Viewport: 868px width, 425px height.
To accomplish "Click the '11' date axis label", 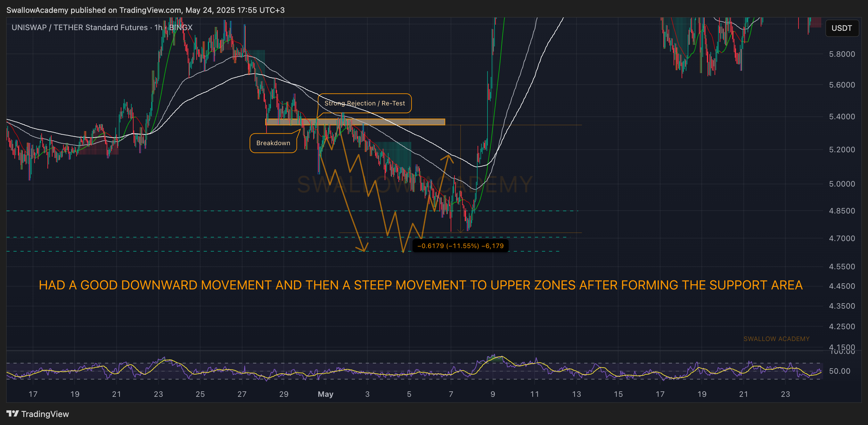I will coord(535,394).
